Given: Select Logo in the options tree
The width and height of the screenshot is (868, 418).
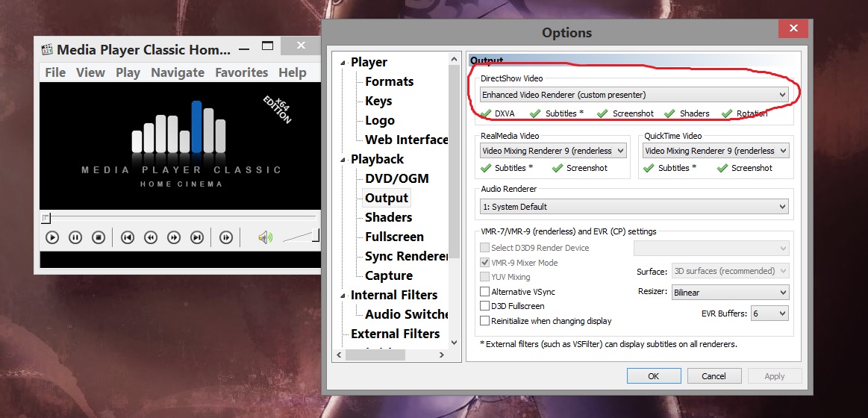Looking at the screenshot, I should pyautogui.click(x=380, y=120).
